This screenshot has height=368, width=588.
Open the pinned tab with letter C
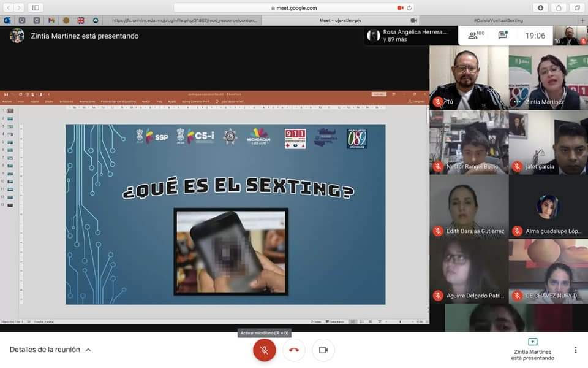[37, 21]
